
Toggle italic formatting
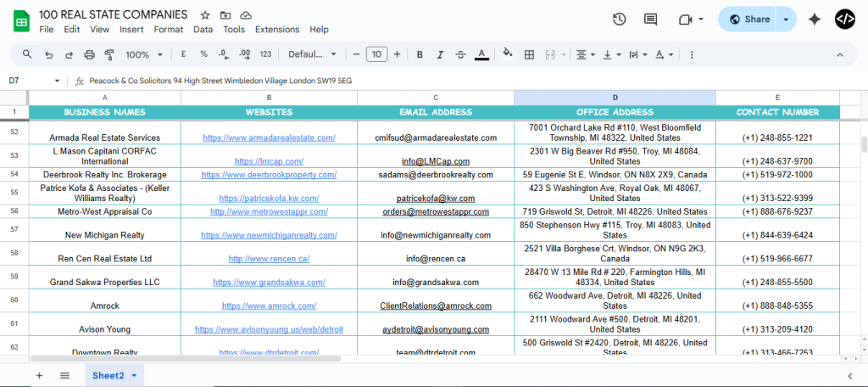(x=440, y=54)
